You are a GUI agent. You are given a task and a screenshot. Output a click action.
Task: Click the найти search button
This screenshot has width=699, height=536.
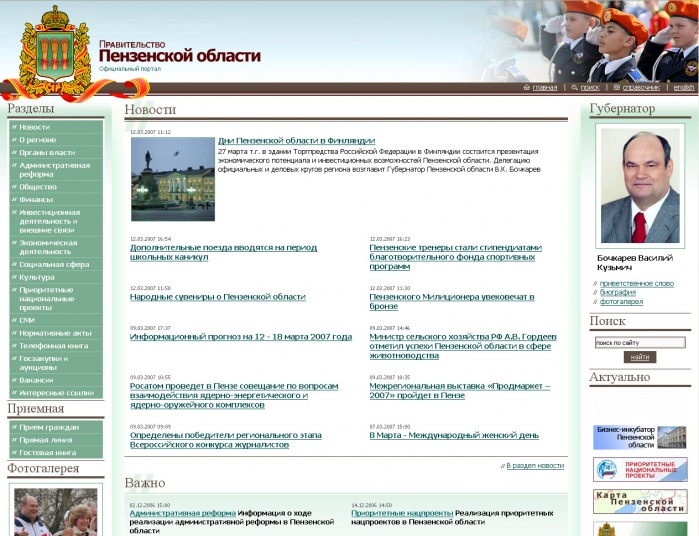640,357
